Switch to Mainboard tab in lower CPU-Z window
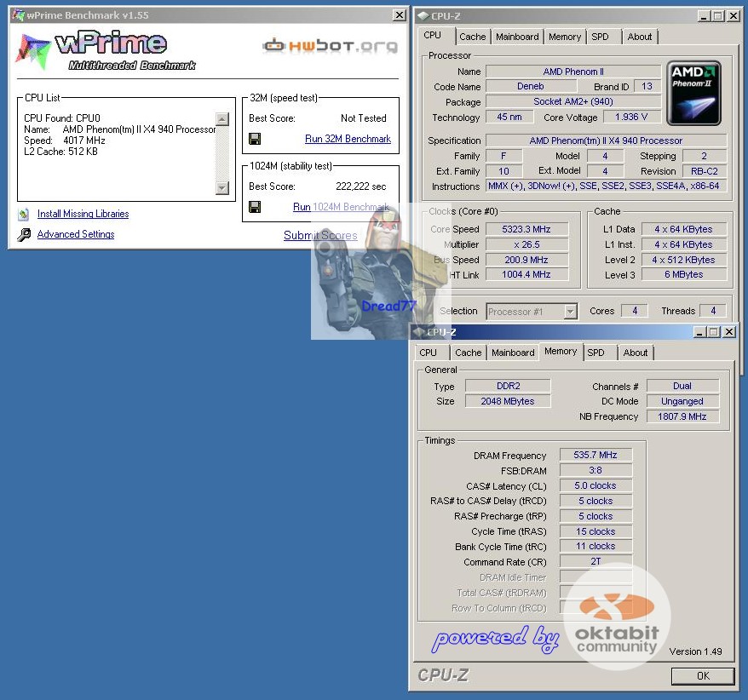This screenshot has height=700, width=748. [513, 353]
